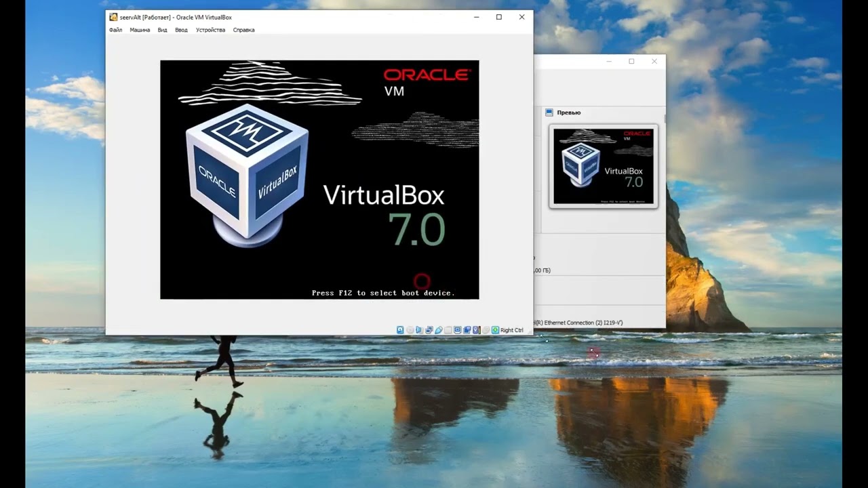Click the mouse integration status icon

click(x=486, y=330)
